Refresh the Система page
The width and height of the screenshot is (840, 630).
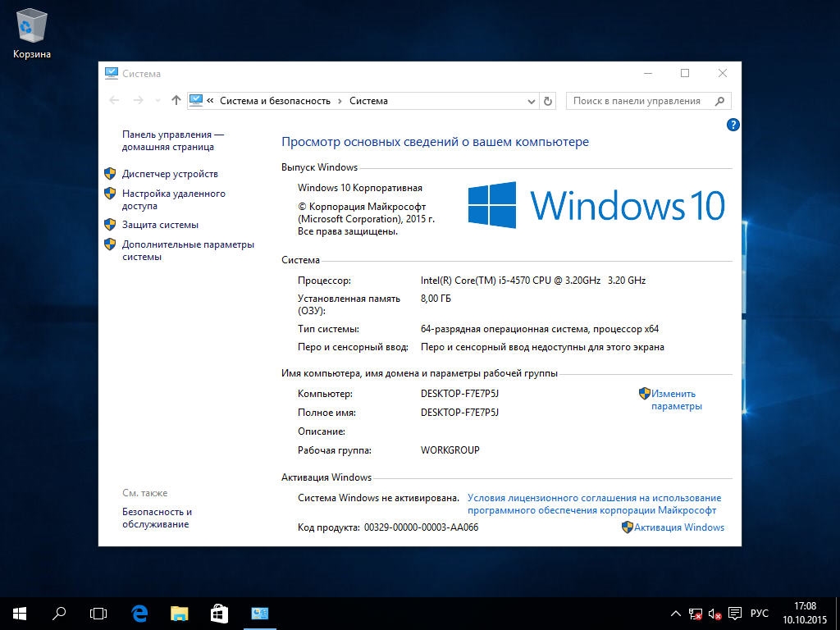tap(547, 101)
